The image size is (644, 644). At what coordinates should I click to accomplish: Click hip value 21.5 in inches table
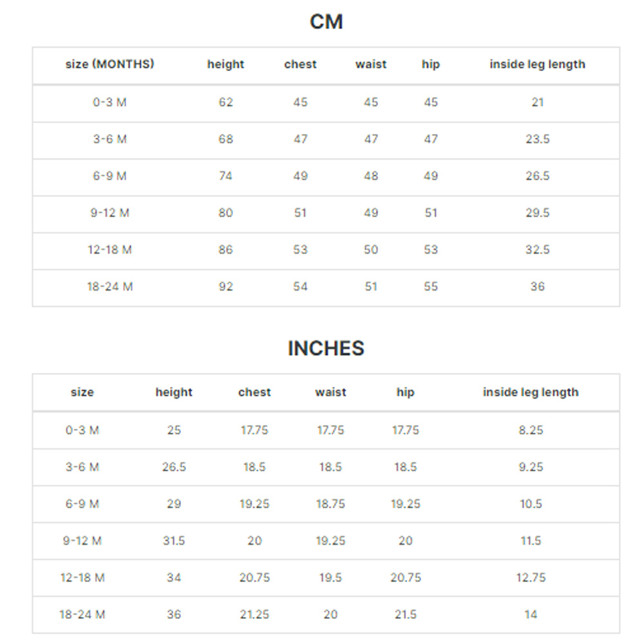[405, 615]
